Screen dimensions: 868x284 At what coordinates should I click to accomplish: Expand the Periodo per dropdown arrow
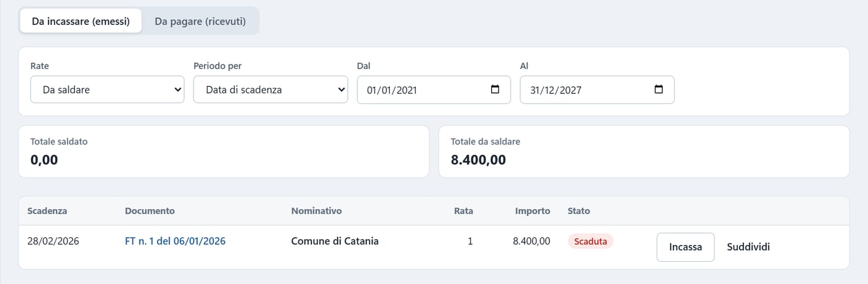coord(341,89)
